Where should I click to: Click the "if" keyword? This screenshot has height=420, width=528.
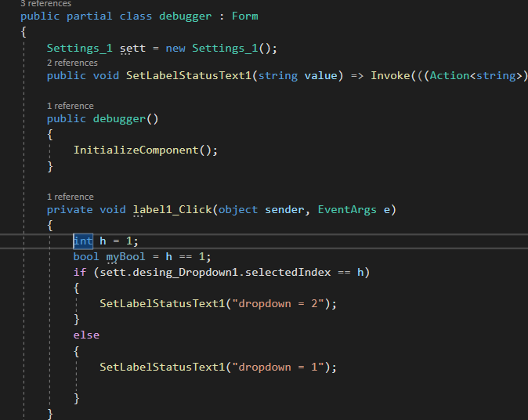click(80, 272)
